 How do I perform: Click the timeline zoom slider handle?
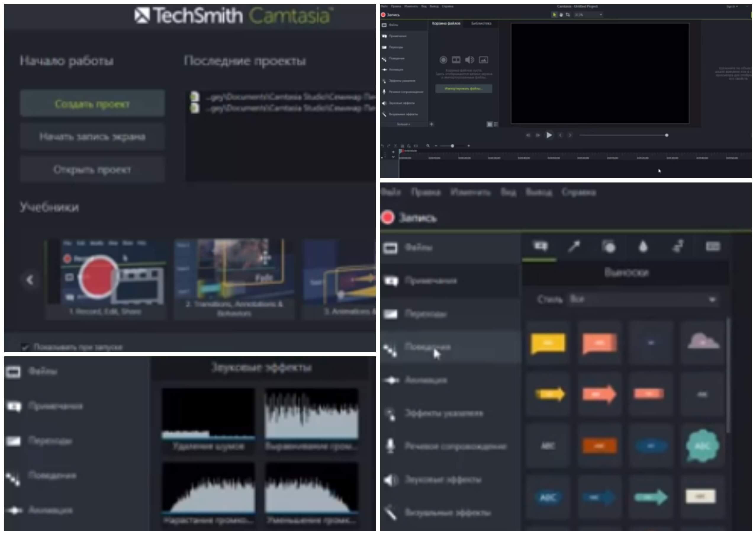[452, 146]
